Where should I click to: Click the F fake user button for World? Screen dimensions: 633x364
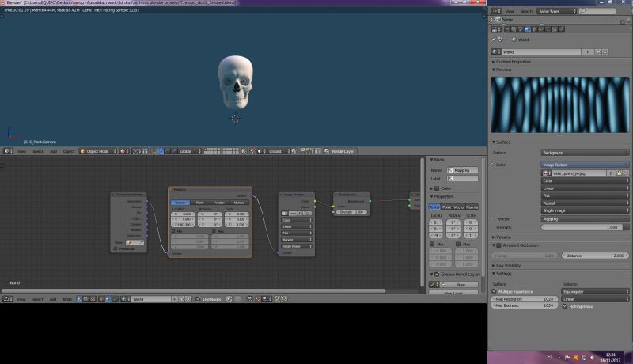click(x=587, y=51)
